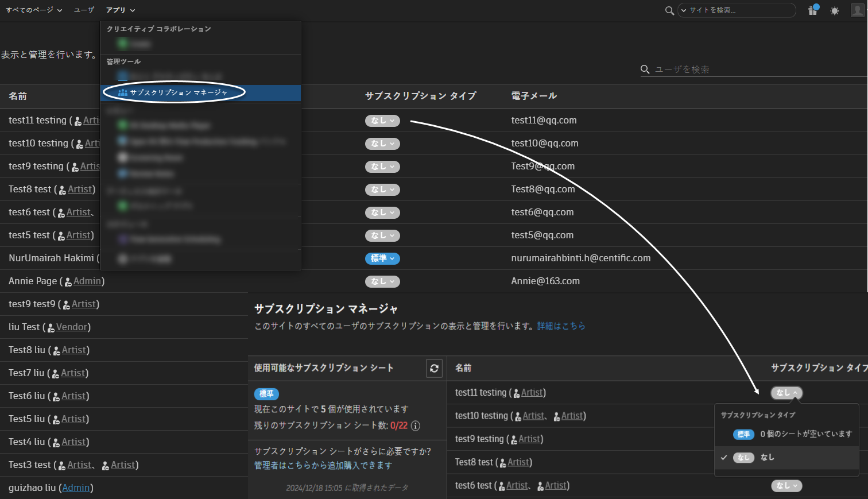Open the Artist link for Test8 test in the upper table
Viewport: 868px width, 499px height.
pos(80,189)
